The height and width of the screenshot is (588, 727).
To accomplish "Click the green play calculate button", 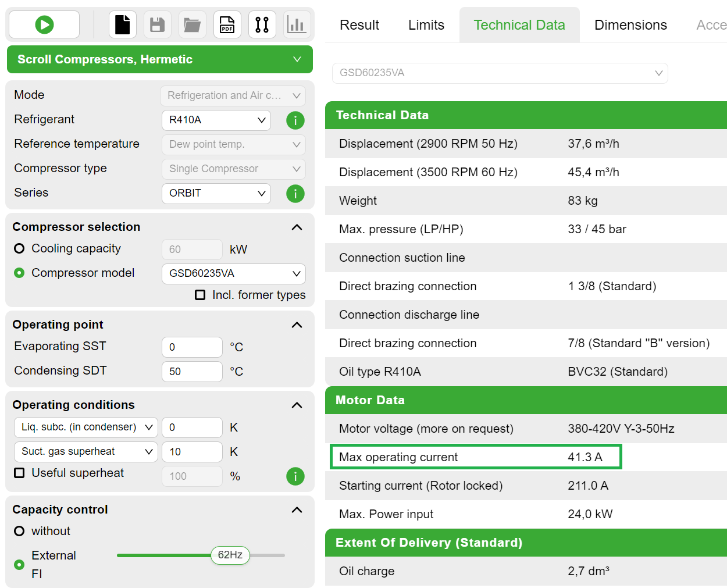I will 44,24.
